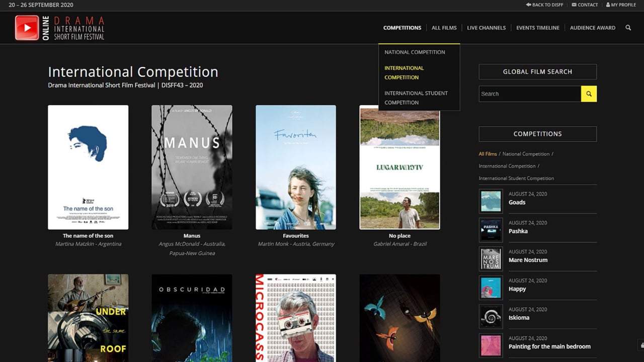Filter sidebar by International Competition
This screenshot has width=644, height=362.
(x=507, y=166)
